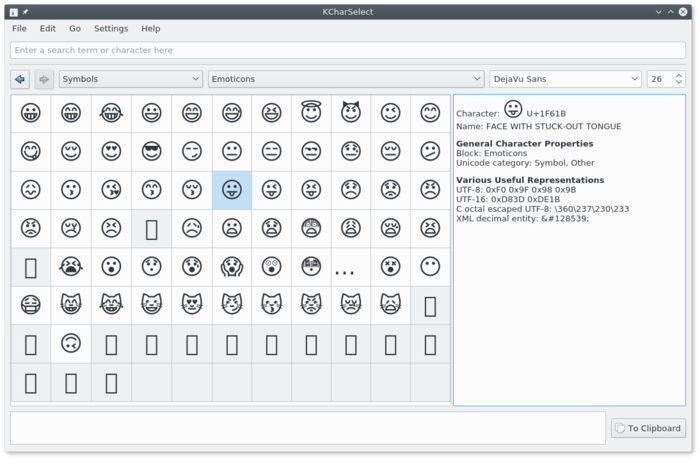This screenshot has height=460, width=700.
Task: Click the font size spinner arrows
Action: 678,79
